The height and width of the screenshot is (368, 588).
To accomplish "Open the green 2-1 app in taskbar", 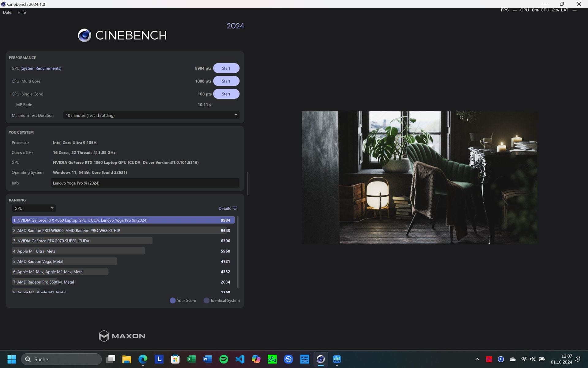I will click(272, 359).
